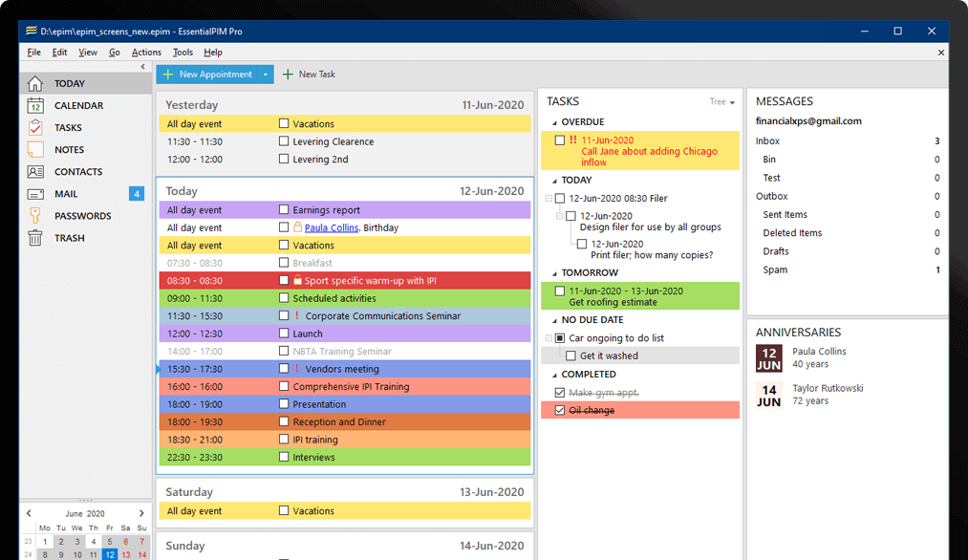Mark the Get roofing estimate task complete

pos(560,291)
